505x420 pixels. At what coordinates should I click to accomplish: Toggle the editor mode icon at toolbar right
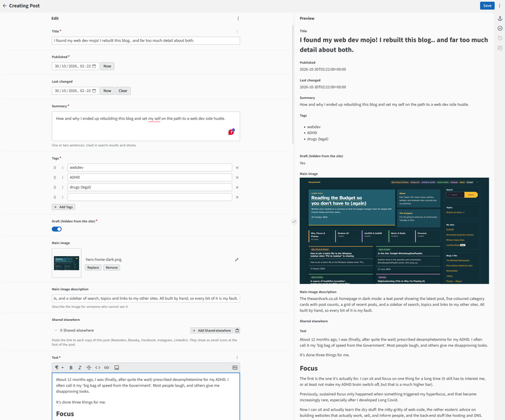click(x=235, y=368)
